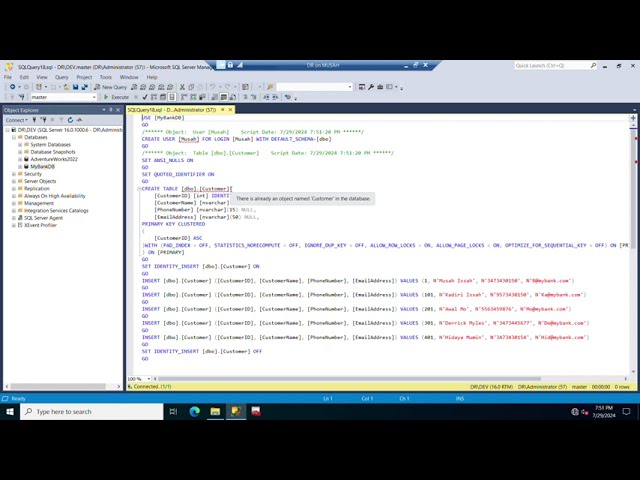The width and height of the screenshot is (640, 480).
Task: Open the 100 % zoom dropdown
Action: click(x=149, y=379)
